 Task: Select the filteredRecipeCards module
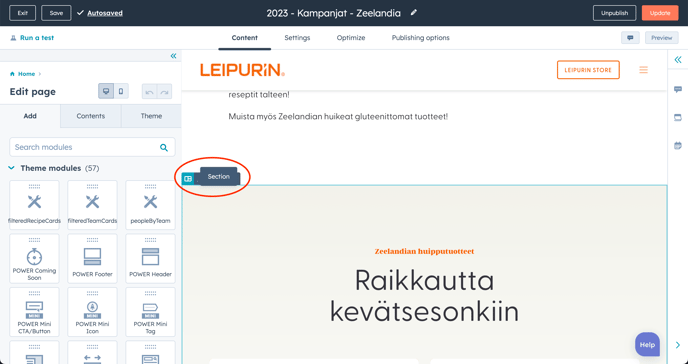(x=34, y=205)
